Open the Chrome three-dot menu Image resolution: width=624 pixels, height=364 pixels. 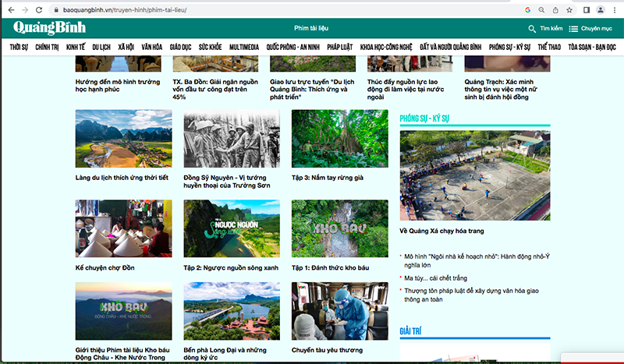(x=615, y=10)
